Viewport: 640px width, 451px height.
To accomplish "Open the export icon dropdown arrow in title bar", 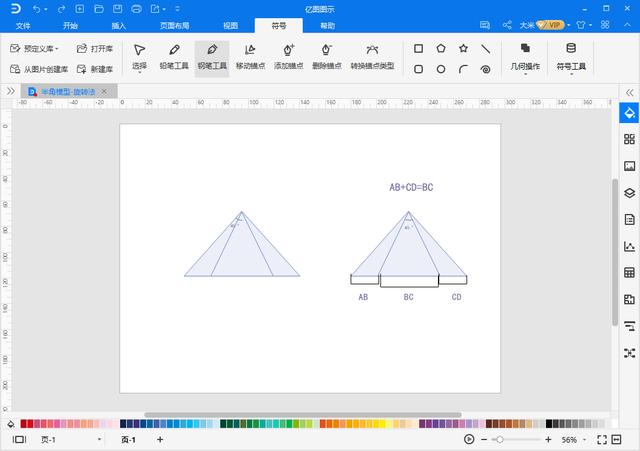I will click(x=164, y=9).
